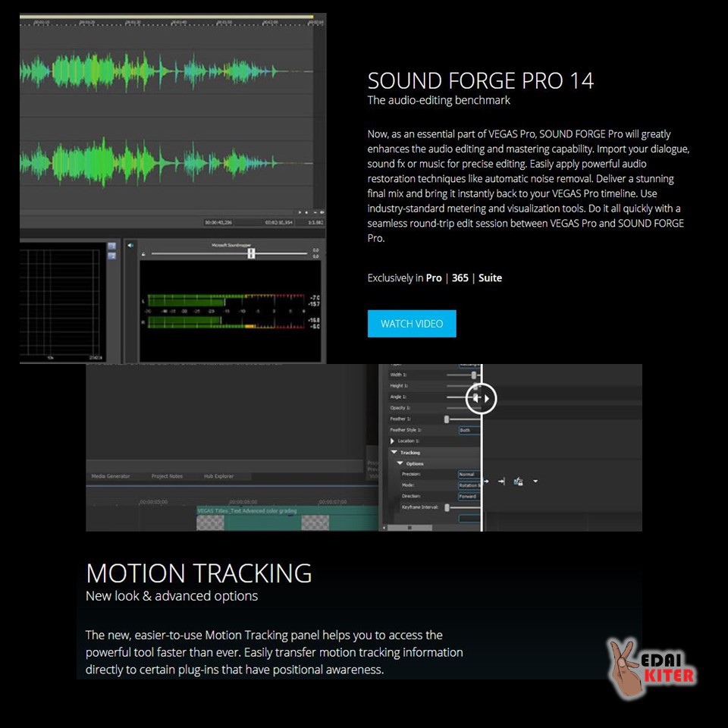Click the jump-to-end arrow icon
This screenshot has width=728, height=728.
point(501,482)
